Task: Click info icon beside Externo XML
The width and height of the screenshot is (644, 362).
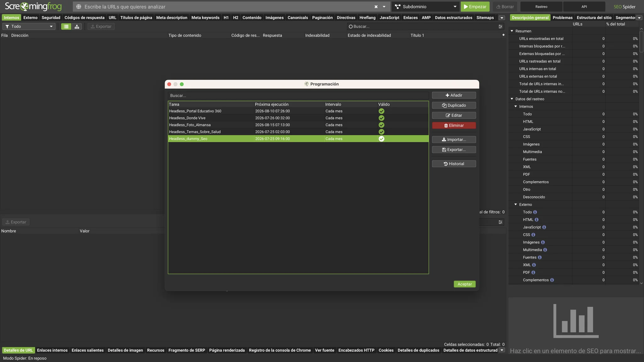Action: pyautogui.click(x=534, y=265)
